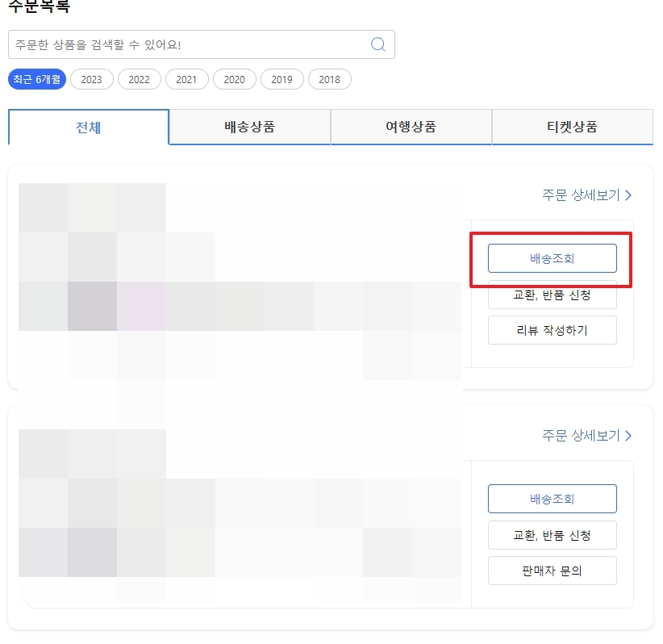This screenshot has height=644, width=663.
Task: Open 주문 상세보기 for the first order
Action: coord(582,194)
